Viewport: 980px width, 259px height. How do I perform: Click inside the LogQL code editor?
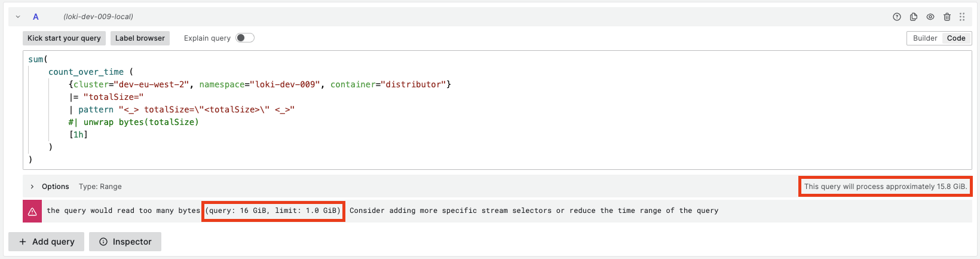click(x=497, y=110)
